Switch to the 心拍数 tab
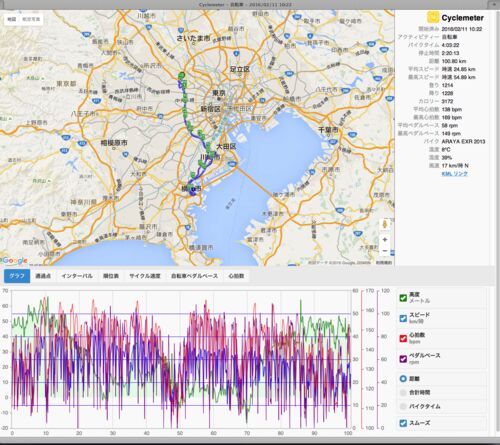Screen dimensions: 500x445 (x=236, y=276)
